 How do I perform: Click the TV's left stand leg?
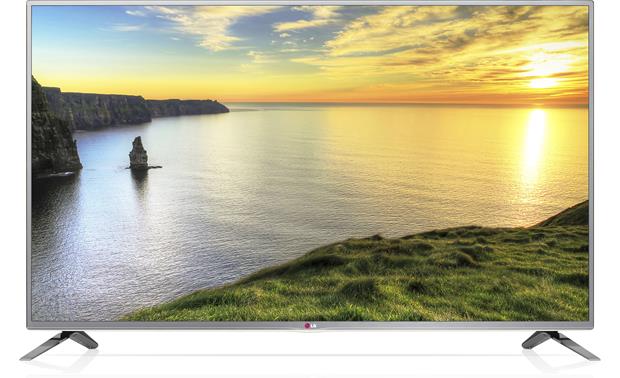click(59, 345)
